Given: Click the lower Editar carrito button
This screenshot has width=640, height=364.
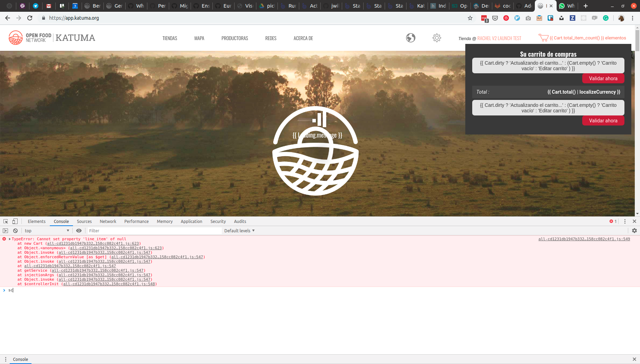Looking at the screenshot, I should 548,108.
